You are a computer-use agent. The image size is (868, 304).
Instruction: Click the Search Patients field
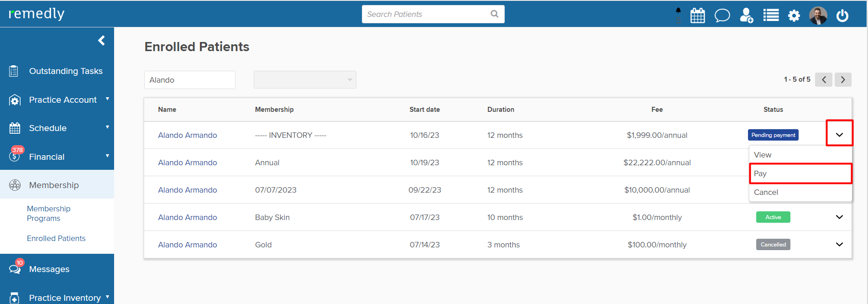427,14
